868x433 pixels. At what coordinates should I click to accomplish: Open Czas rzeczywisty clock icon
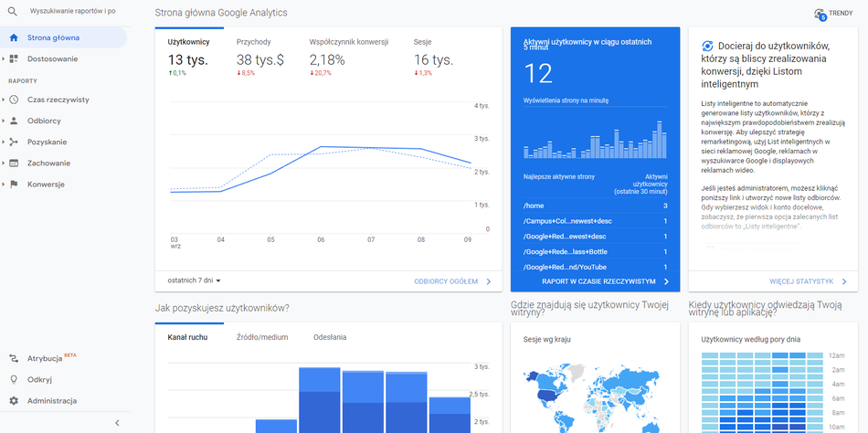[x=14, y=99]
